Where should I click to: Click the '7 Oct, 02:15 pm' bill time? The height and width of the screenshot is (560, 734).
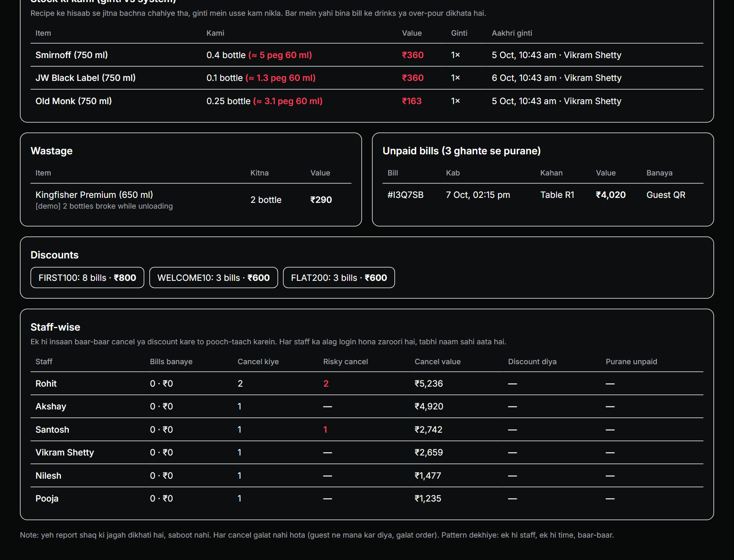(478, 195)
